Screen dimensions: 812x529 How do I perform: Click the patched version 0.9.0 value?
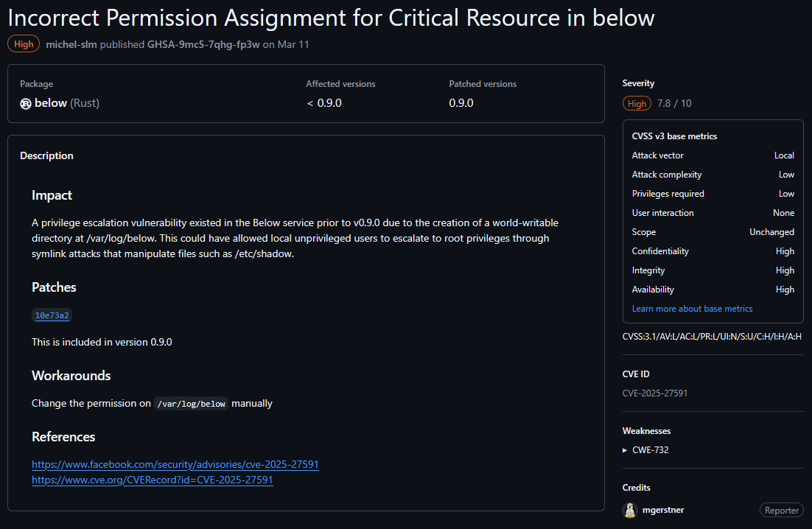click(461, 103)
